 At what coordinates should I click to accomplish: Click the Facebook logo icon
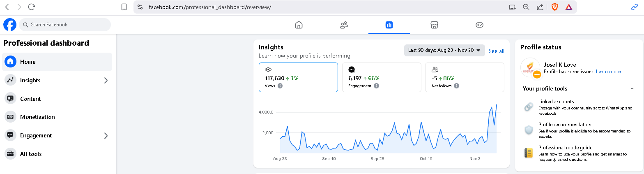tap(10, 25)
